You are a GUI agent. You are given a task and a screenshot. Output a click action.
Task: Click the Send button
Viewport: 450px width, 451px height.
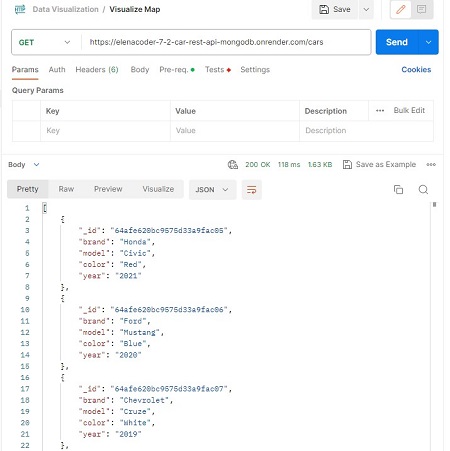(x=397, y=42)
